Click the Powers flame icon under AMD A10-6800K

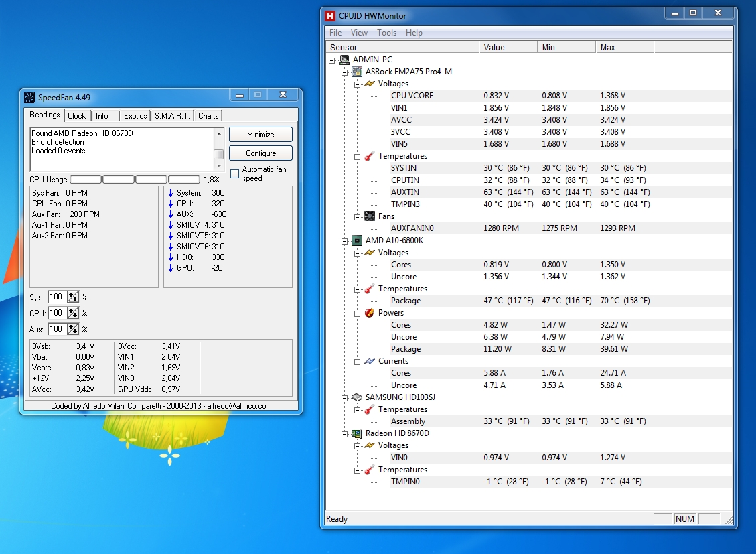pyautogui.click(x=370, y=312)
